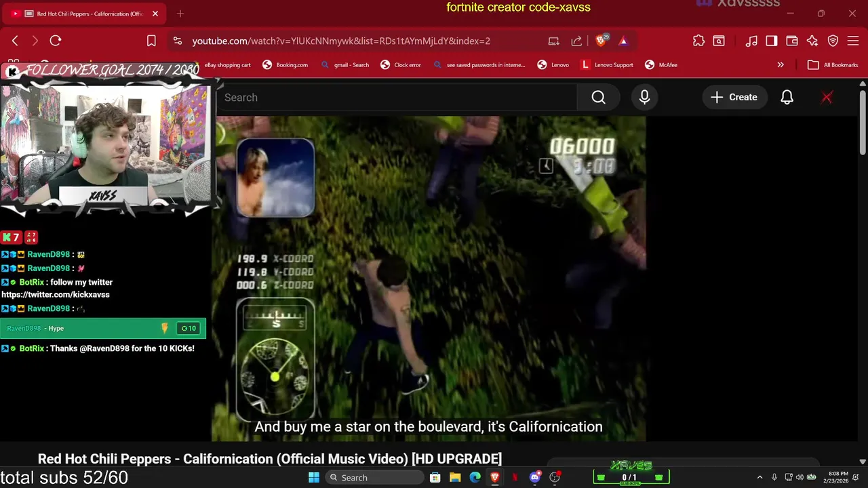
Task: Open File Explorer from the taskbar
Action: tap(455, 478)
